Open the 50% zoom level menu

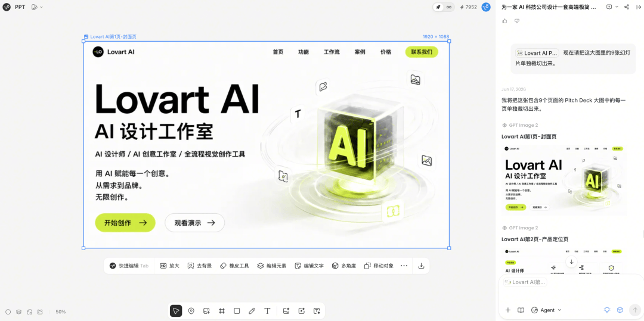coord(61,311)
